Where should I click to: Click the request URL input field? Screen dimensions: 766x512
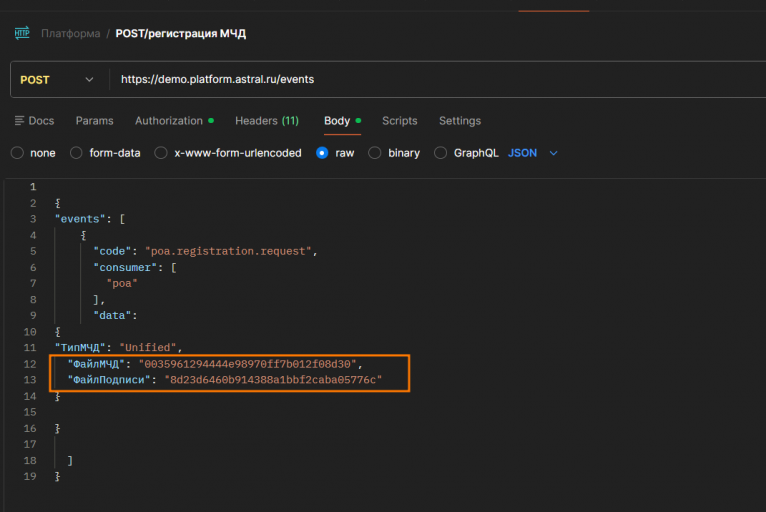(400, 80)
